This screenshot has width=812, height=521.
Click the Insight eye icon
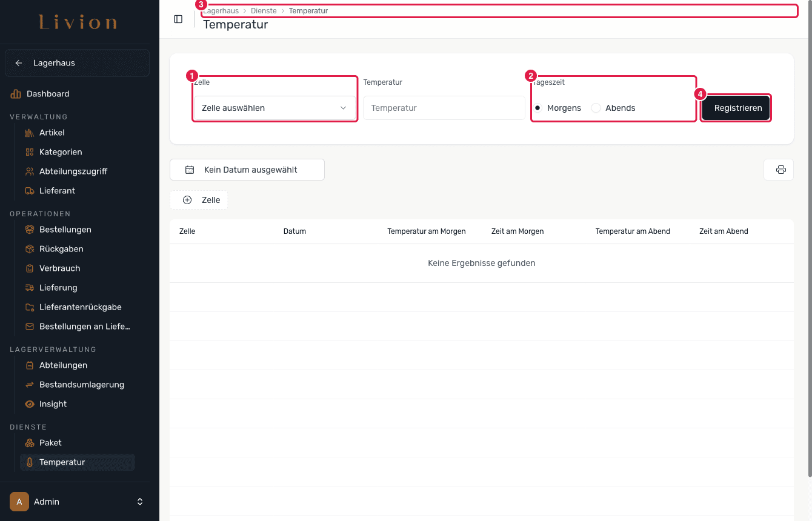[x=30, y=404]
